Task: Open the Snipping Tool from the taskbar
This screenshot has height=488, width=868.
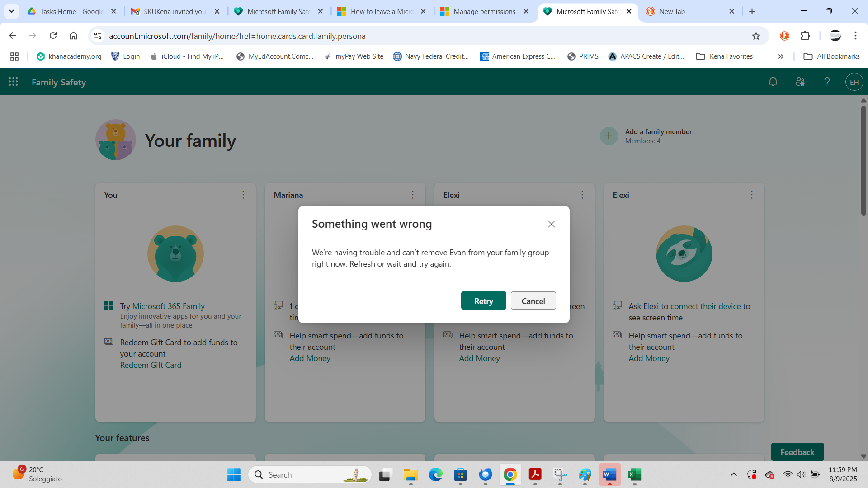Action: pos(560,475)
